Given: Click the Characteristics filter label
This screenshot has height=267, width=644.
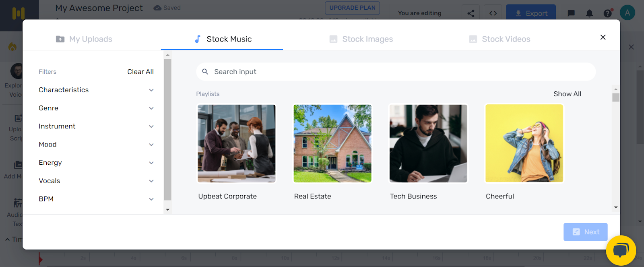Looking at the screenshot, I should [x=64, y=90].
